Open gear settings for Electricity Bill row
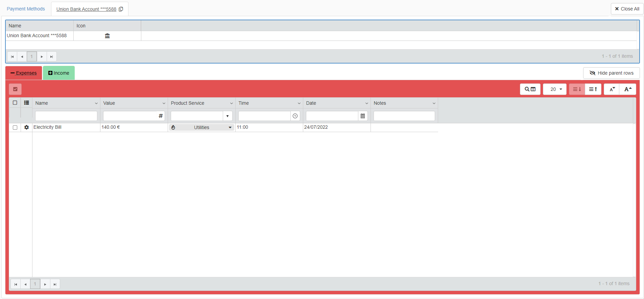The height and width of the screenshot is (299, 644). (x=26, y=127)
